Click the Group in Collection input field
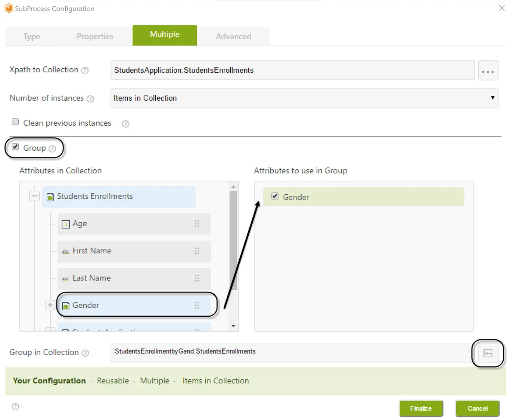 tap(292, 353)
